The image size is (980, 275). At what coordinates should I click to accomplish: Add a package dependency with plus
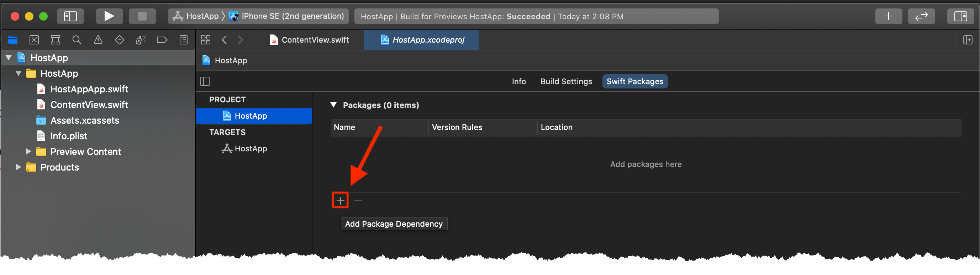[340, 200]
